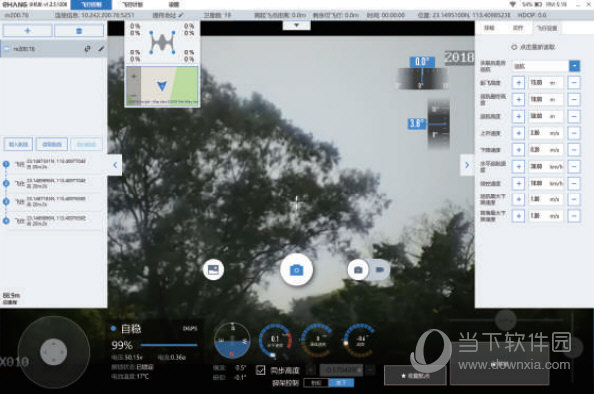Collapse the right settings panel with the chevron
The height and width of the screenshot is (394, 595).
(x=467, y=165)
